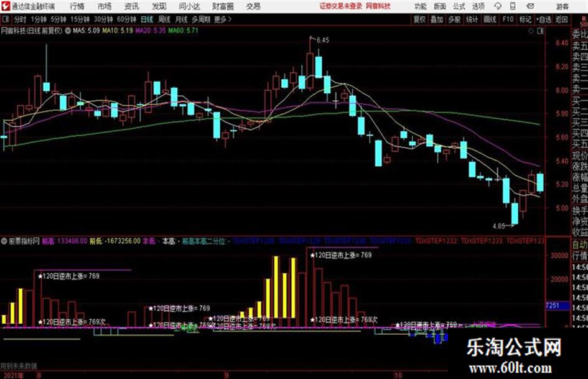
Task: Click the MA60: 5.71 indicator value
Action: coord(183,30)
